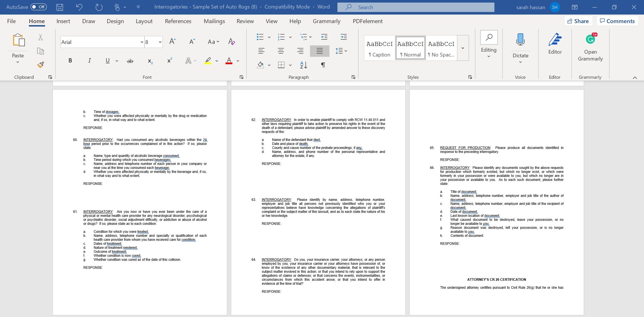The image size is (644, 317).
Task: Toggle strikethrough formatting
Action: [130, 60]
